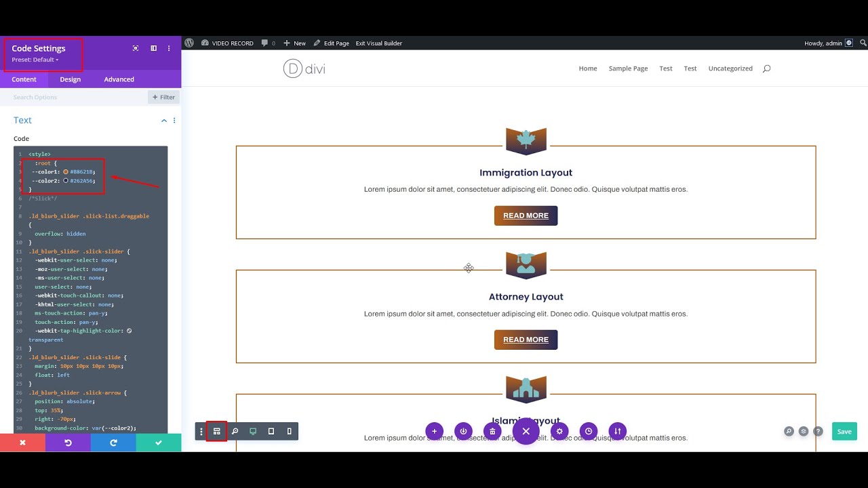Image resolution: width=868 pixels, height=488 pixels.
Task: Click the header search magnifier icon
Action: 766,68
